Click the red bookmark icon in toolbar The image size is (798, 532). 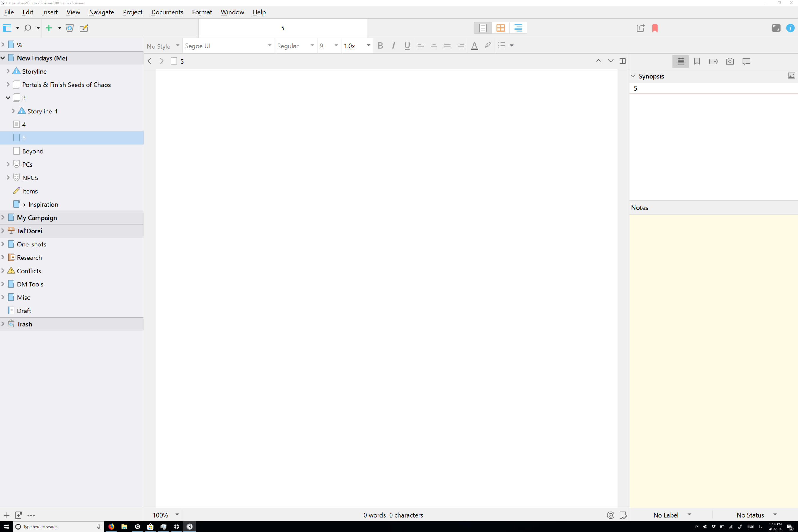[655, 28]
